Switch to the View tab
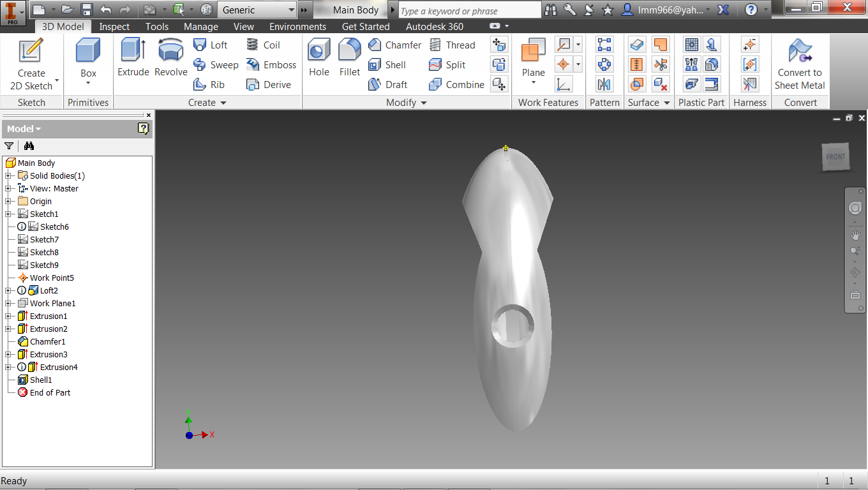868x490 pixels. pos(244,26)
